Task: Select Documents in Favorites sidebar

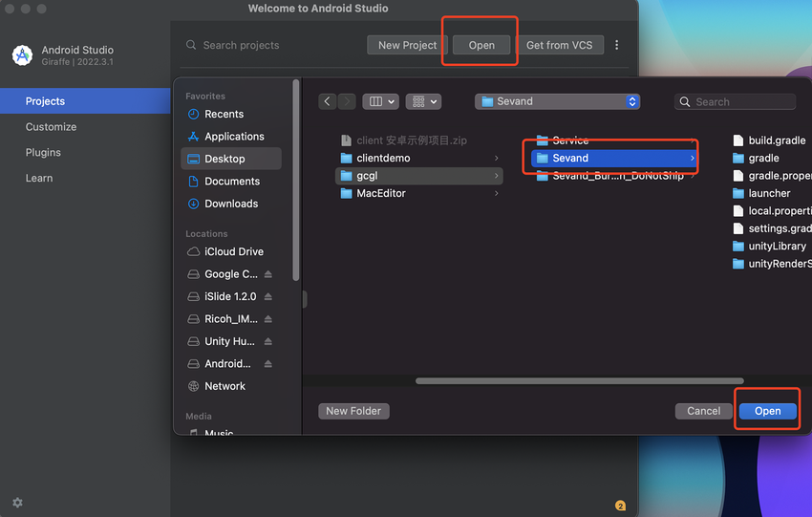Action: click(x=231, y=182)
